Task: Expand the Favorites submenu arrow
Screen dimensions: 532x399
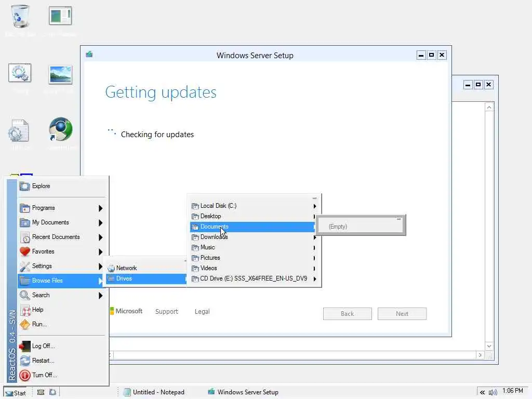Action: pos(100,252)
